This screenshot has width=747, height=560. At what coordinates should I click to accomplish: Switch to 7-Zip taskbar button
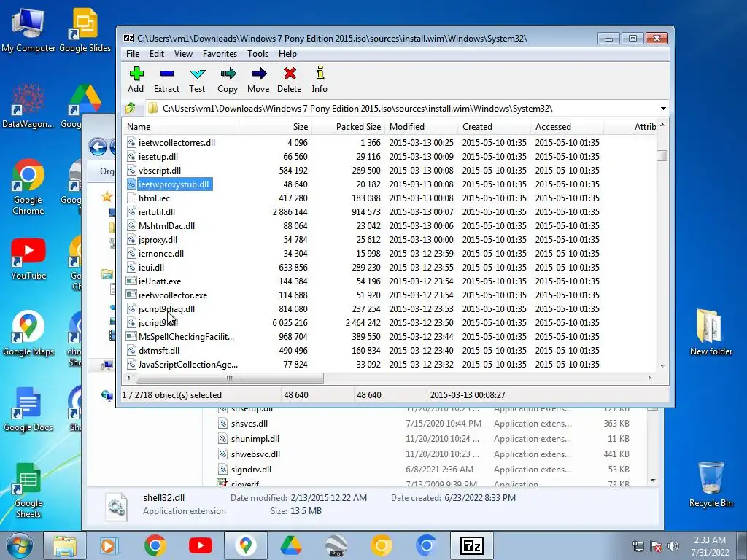click(x=472, y=545)
